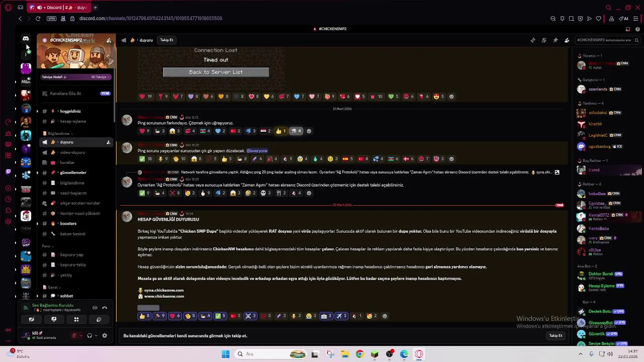
Task: Expand the #CHICKENSMP2 server header menu
Action: click(x=68, y=40)
